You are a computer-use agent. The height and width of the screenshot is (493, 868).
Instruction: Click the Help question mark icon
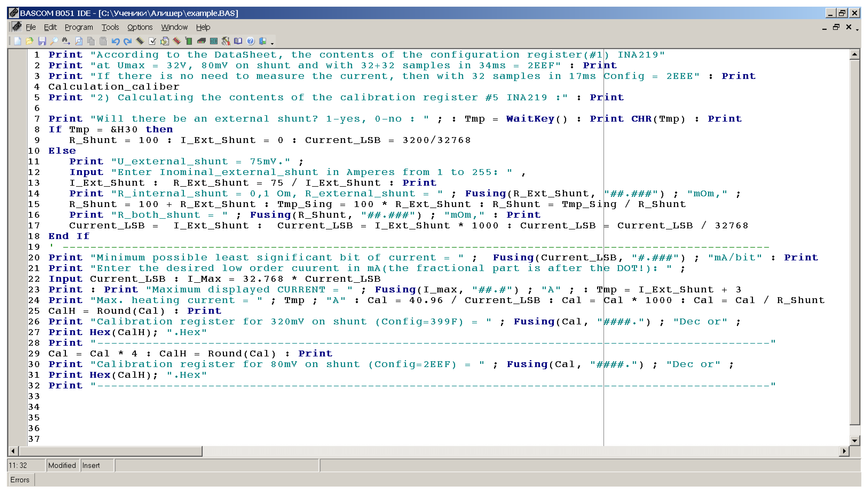pyautogui.click(x=251, y=41)
